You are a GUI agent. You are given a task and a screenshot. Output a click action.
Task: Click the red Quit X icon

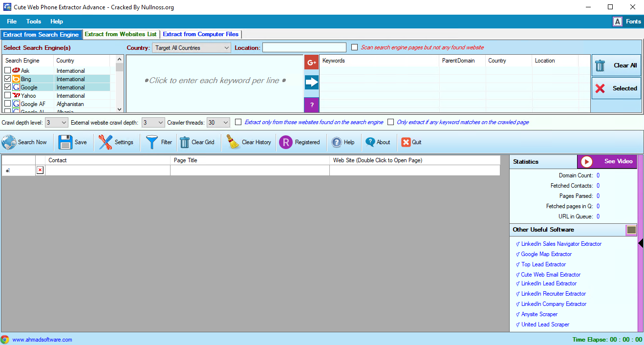(x=406, y=142)
